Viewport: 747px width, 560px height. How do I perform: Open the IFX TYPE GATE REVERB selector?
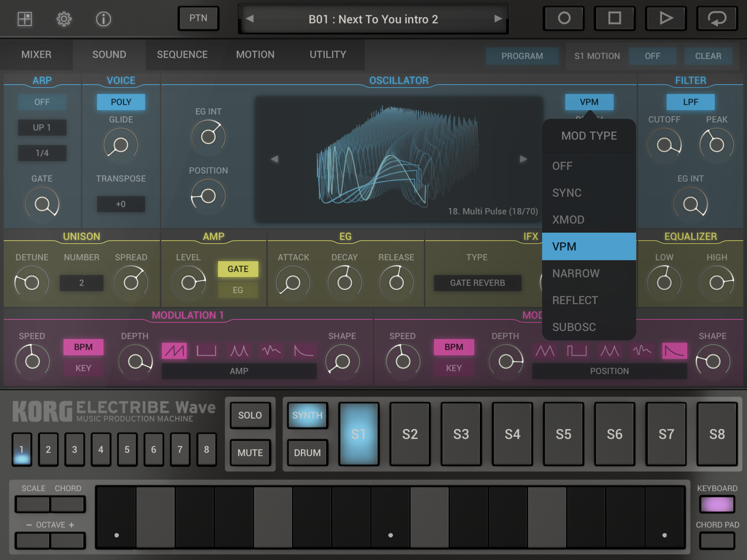[478, 283]
